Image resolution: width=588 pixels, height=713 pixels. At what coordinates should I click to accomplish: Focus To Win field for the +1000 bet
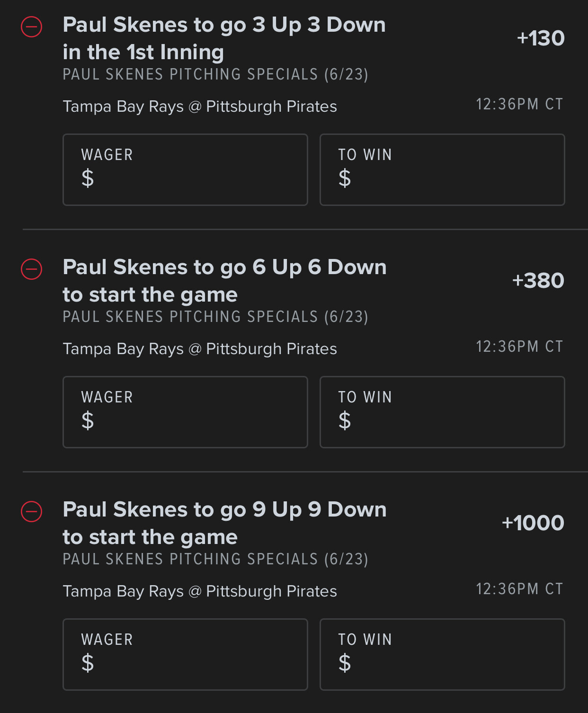point(442,654)
